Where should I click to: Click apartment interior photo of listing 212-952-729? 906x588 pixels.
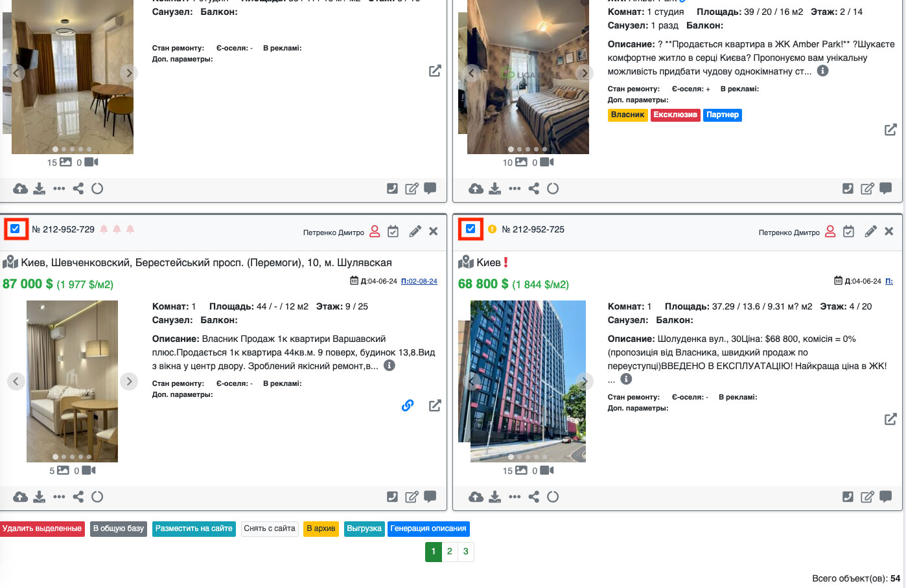(72, 381)
